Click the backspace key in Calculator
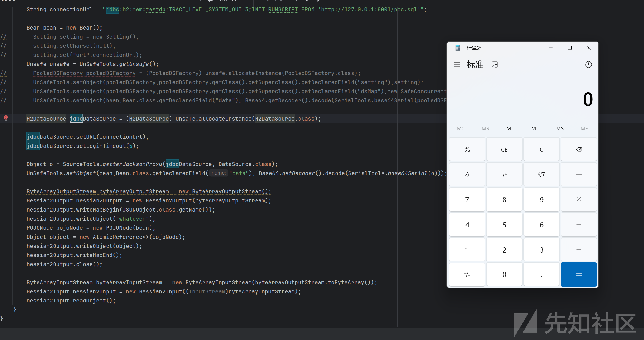 point(579,149)
